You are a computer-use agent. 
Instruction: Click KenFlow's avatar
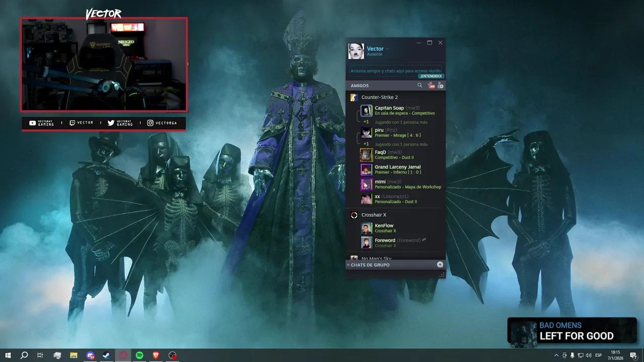point(366,228)
